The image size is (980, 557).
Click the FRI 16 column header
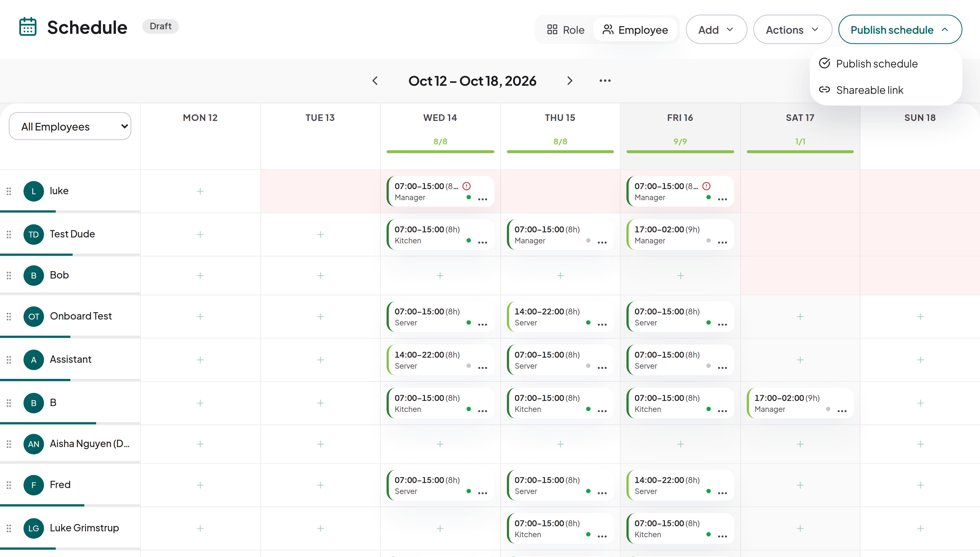tap(680, 118)
